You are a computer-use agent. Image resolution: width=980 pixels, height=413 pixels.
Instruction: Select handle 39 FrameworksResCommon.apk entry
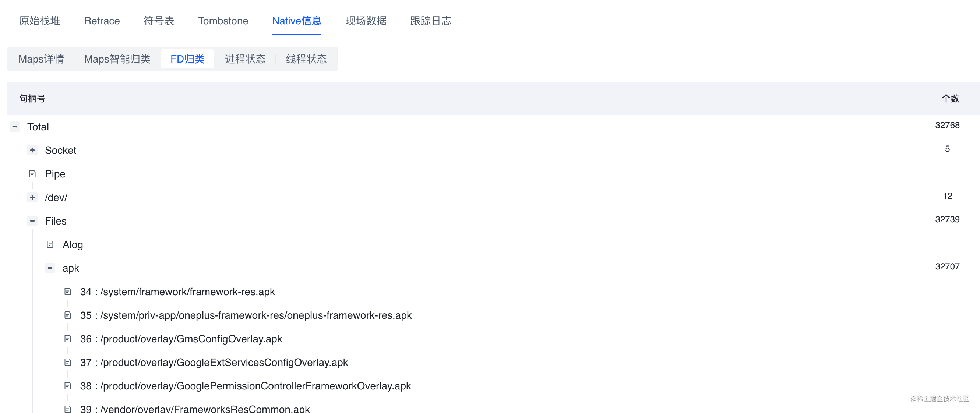pos(195,409)
